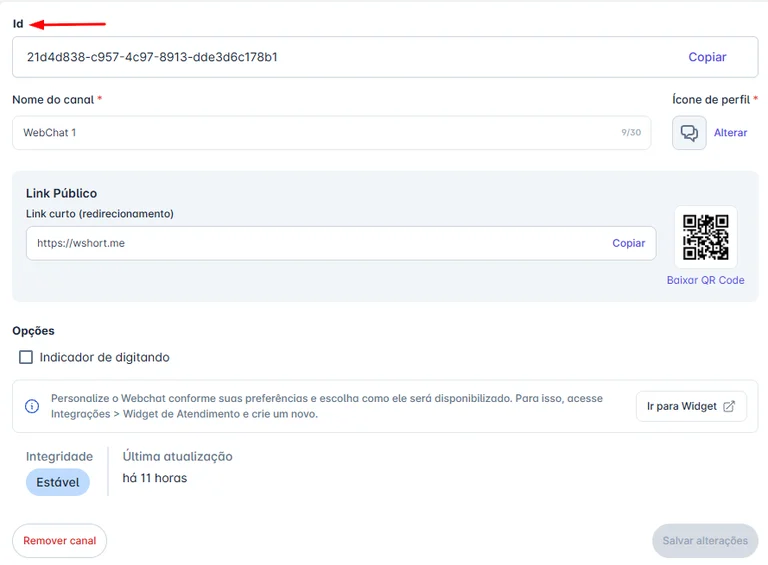
Task: Click the info circle icon
Action: [32, 406]
